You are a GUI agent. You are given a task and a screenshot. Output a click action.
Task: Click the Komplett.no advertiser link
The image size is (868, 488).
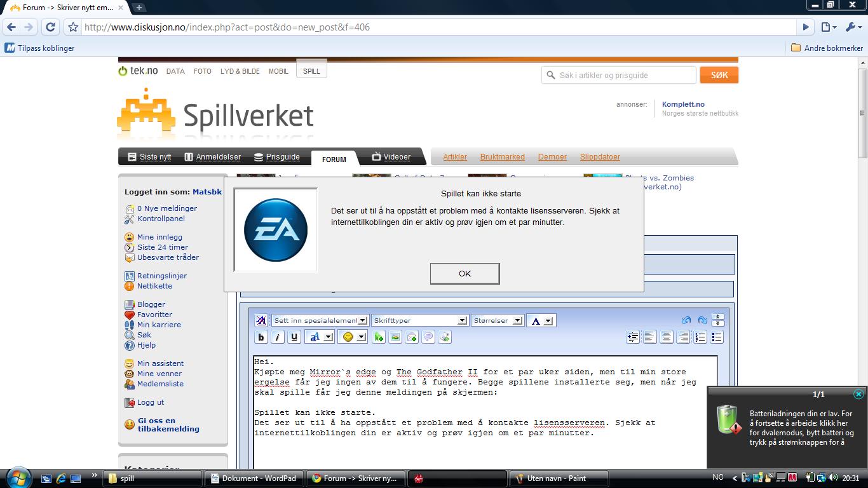(x=683, y=104)
